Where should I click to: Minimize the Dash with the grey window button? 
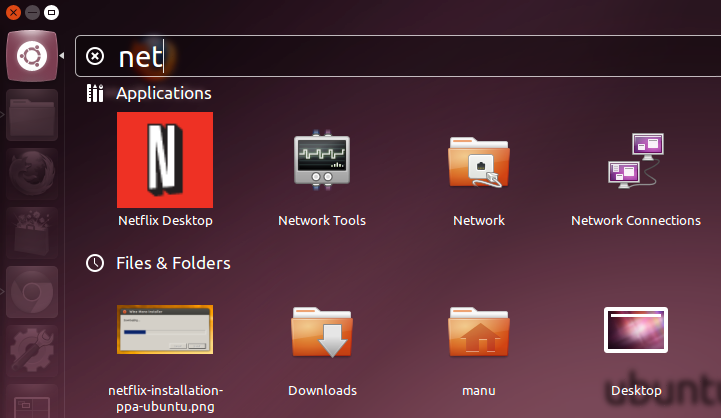(32, 12)
